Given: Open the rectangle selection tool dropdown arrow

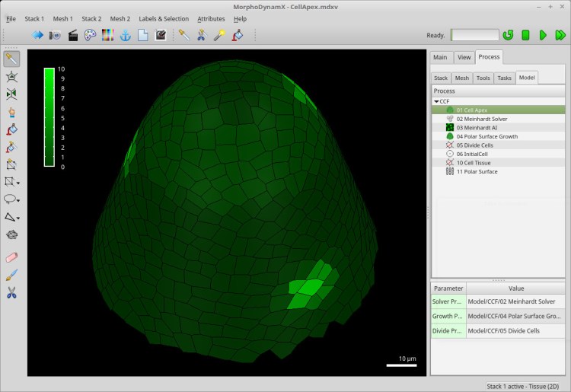Looking at the screenshot, I should 18,183.
